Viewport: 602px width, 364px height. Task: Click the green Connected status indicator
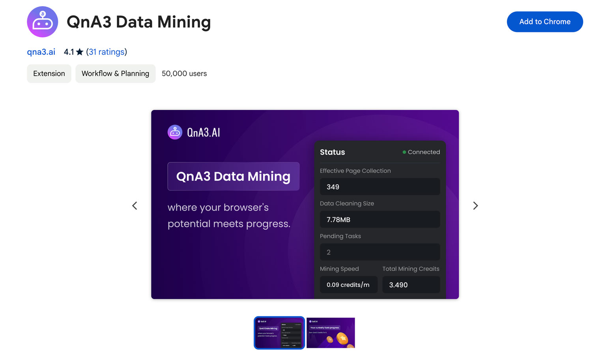pyautogui.click(x=421, y=152)
